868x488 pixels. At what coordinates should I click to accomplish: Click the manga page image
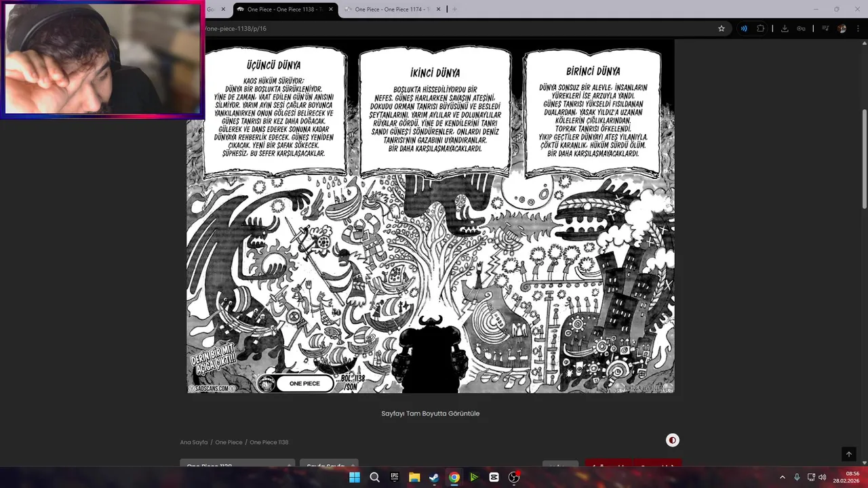431,216
